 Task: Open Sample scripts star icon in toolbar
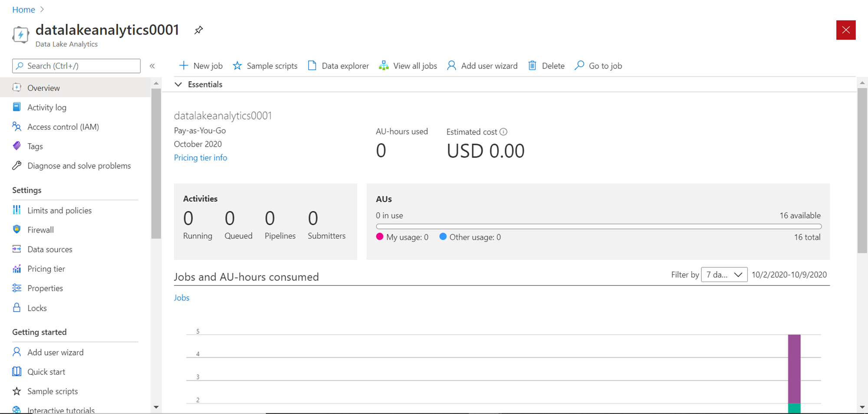pos(237,66)
